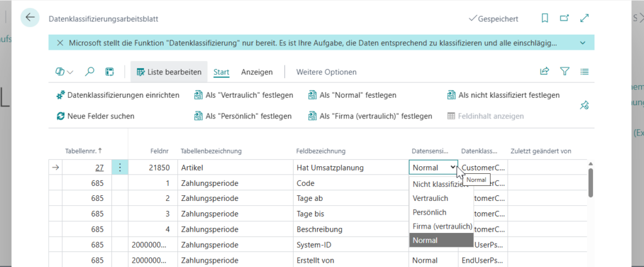Click field number 21850 cell
This screenshot has width=644, height=267.
153,168
